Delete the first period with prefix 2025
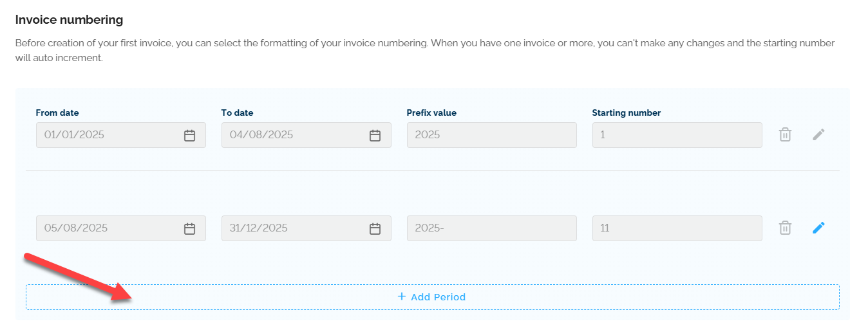 point(785,135)
